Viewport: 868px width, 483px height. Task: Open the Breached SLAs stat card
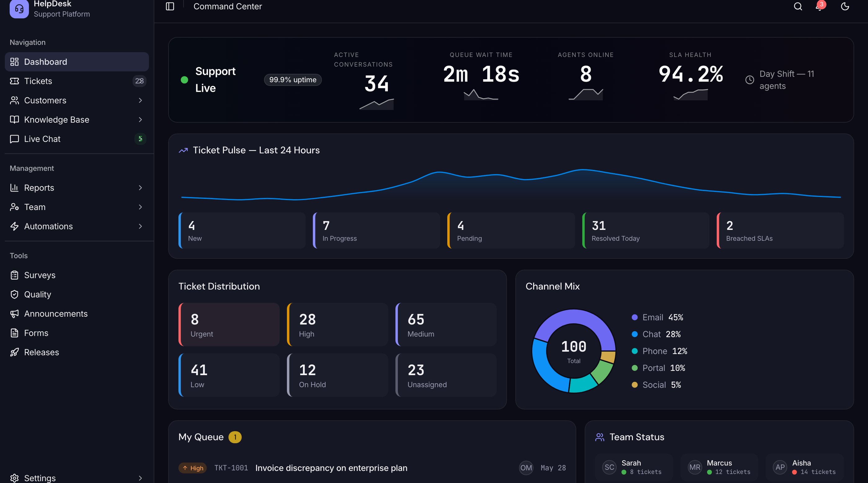tap(780, 231)
